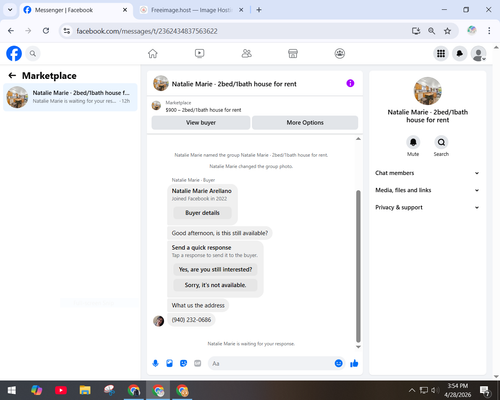Viewport: 500px width, 400px height.
Task: Open the Facebook menu grid icon
Action: point(441,53)
